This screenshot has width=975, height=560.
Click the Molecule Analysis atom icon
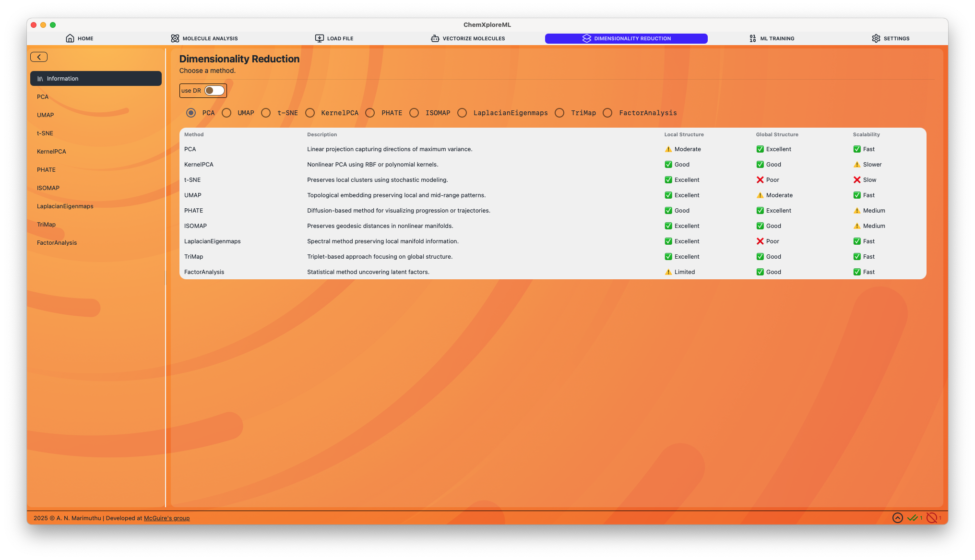coord(175,38)
